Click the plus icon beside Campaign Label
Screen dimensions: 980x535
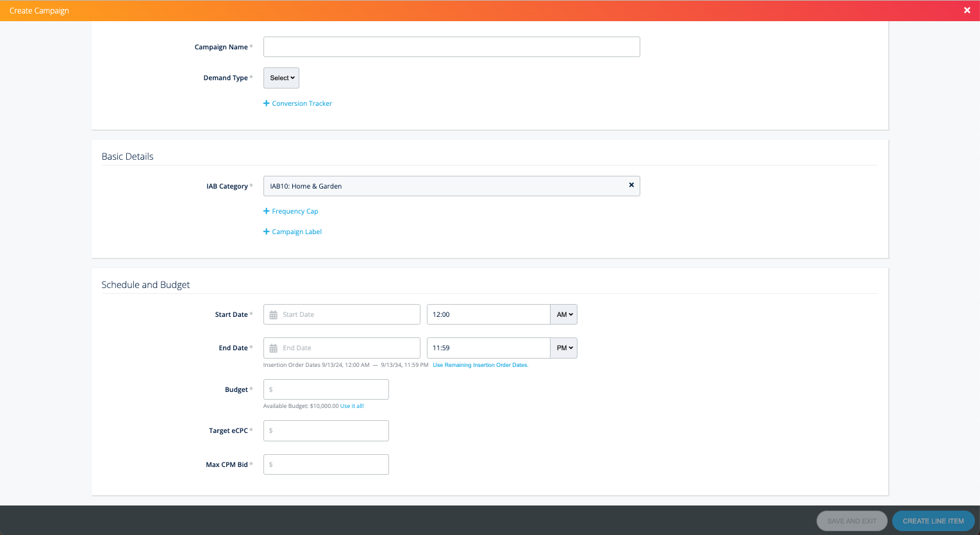267,232
